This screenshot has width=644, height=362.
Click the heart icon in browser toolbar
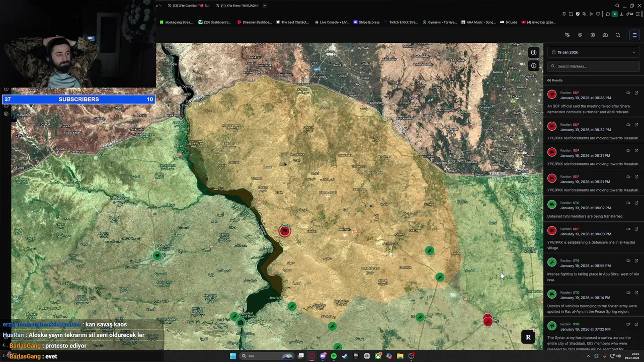[598, 14]
